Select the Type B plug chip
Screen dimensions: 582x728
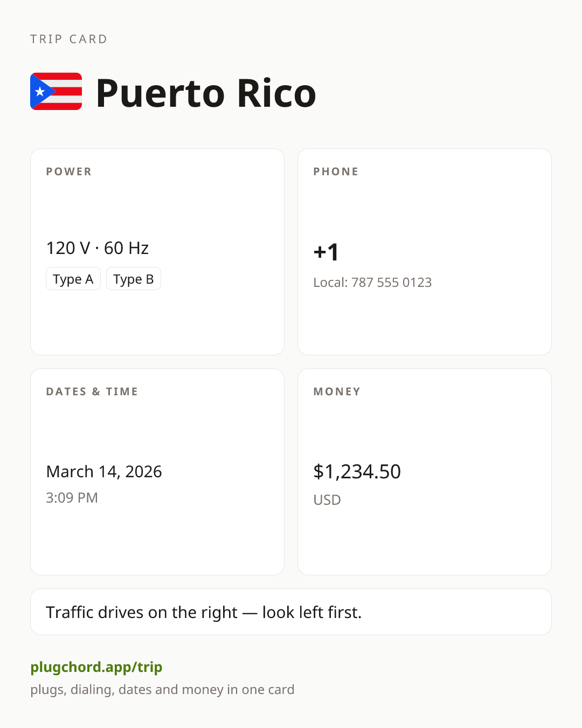[134, 279]
